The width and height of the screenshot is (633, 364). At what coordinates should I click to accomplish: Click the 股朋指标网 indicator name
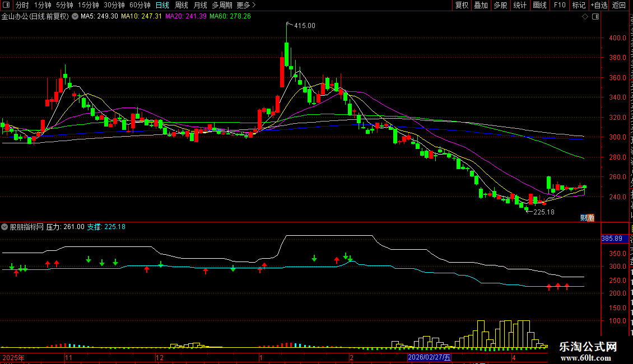tap(27, 227)
